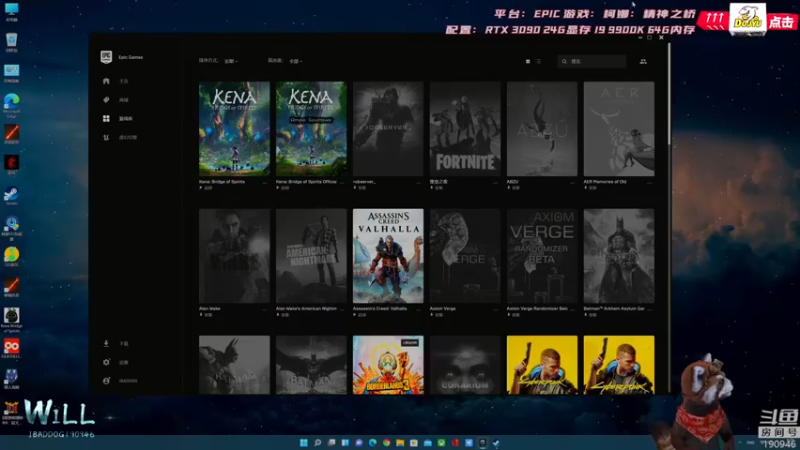Select the Fortnite game cover
This screenshot has height=450, width=800.
[x=465, y=129]
